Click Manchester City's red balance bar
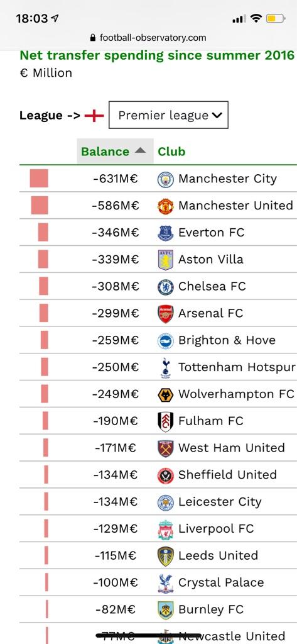The width and height of the screenshot is (297, 644). coord(39,179)
